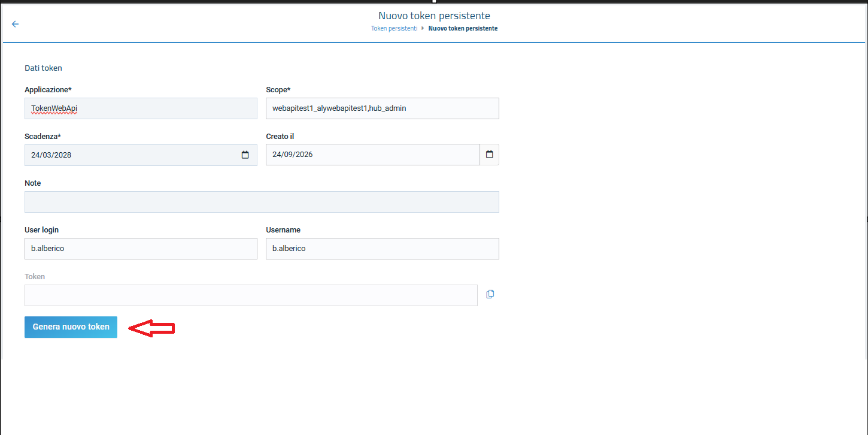Select the Creato il date 24/09/2026

click(373, 155)
